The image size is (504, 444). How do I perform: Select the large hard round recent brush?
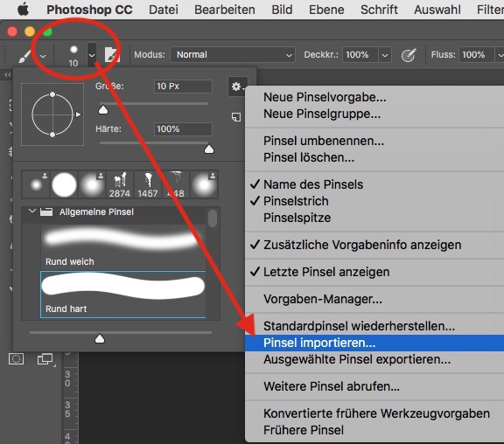[x=64, y=184]
